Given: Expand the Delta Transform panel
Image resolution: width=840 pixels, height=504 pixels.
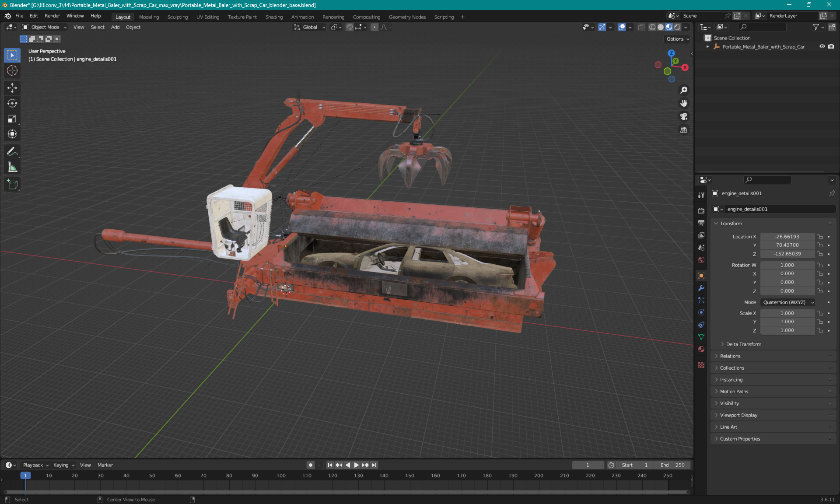Looking at the screenshot, I should [x=743, y=344].
